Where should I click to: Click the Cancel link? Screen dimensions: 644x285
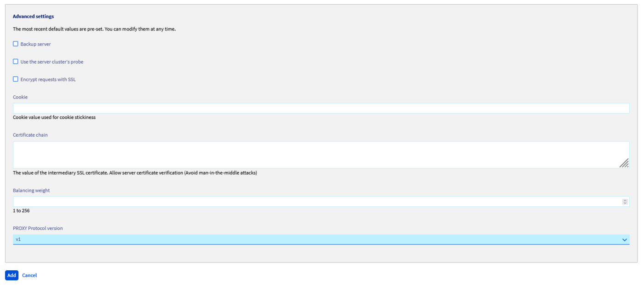[29, 275]
